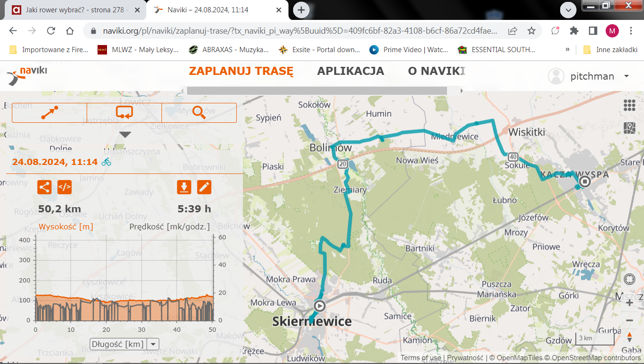
Task: Click the 50,2 km distance value
Action: 60,209
